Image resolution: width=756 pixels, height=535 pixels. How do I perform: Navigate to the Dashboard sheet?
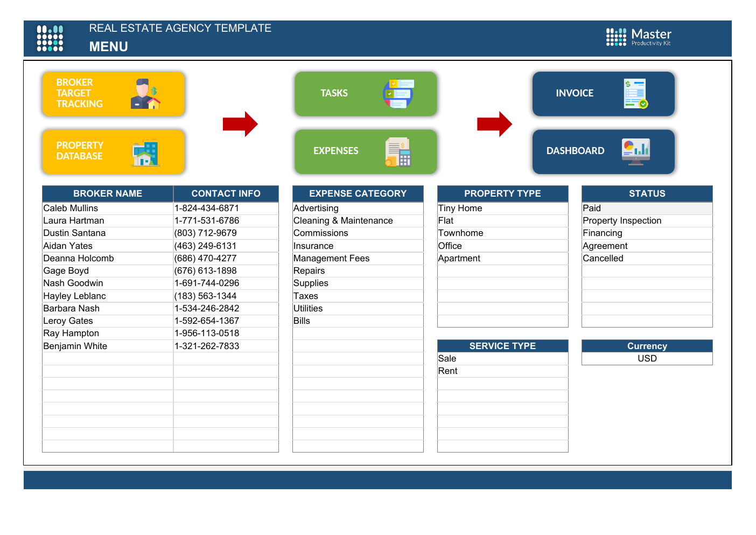[x=604, y=151]
